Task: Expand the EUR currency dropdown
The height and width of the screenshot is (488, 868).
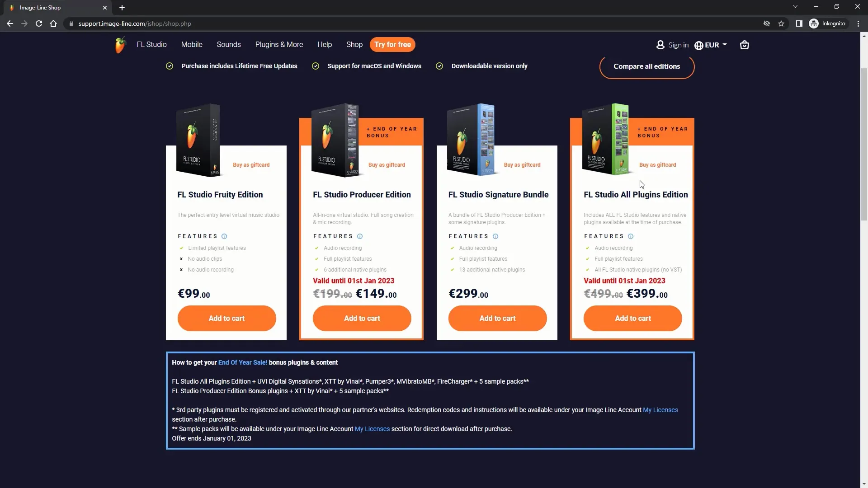Action: pyautogui.click(x=716, y=45)
